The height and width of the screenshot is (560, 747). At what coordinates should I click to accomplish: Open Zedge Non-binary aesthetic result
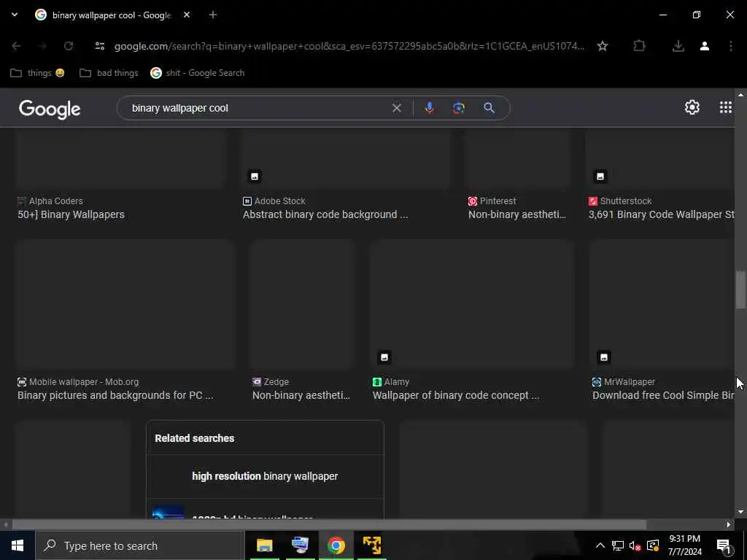point(301,395)
